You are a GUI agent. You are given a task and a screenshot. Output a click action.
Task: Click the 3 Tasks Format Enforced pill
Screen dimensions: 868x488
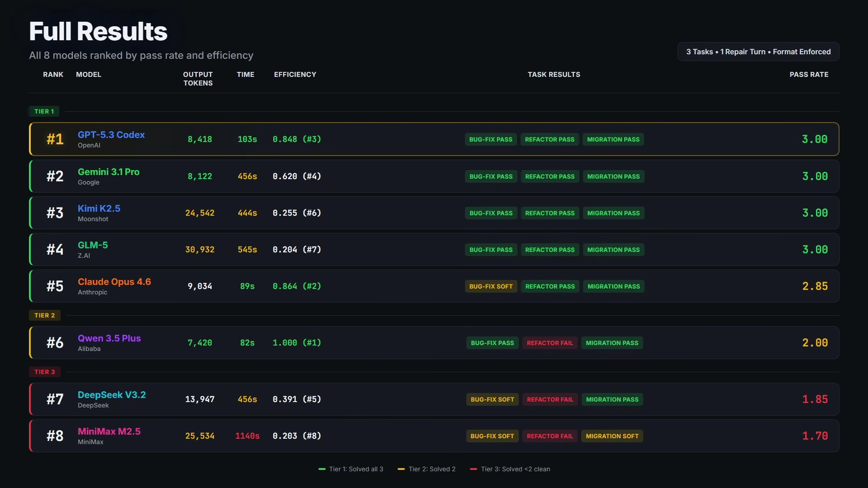pos(758,52)
